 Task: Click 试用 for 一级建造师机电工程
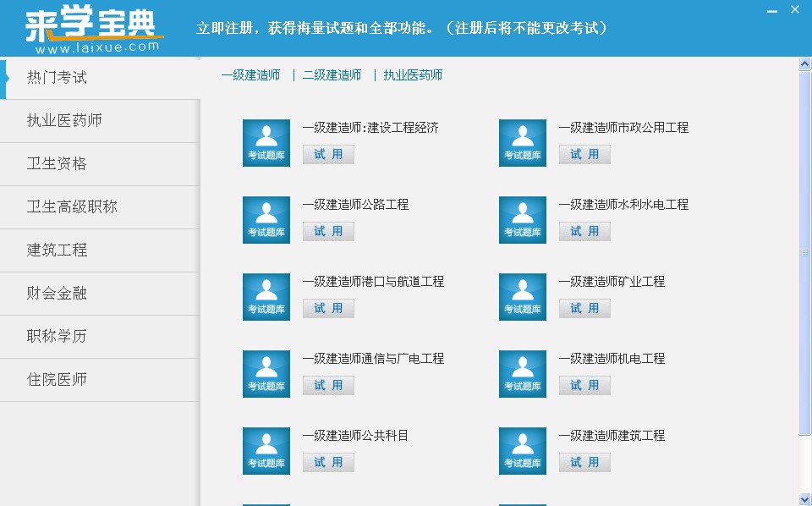click(x=584, y=385)
